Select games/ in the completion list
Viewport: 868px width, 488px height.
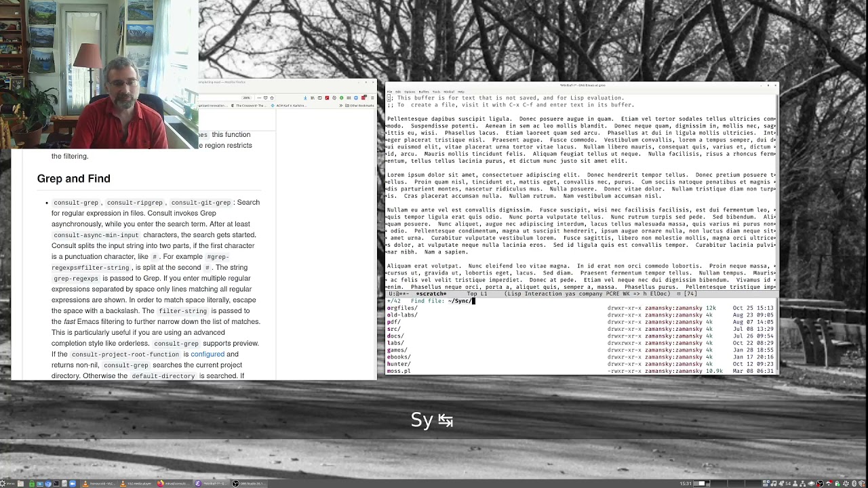[580, 350]
